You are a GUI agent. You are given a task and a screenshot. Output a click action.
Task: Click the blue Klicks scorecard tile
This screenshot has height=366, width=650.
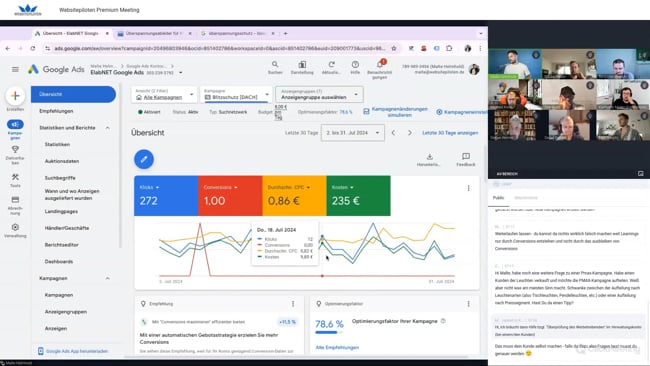click(x=166, y=196)
